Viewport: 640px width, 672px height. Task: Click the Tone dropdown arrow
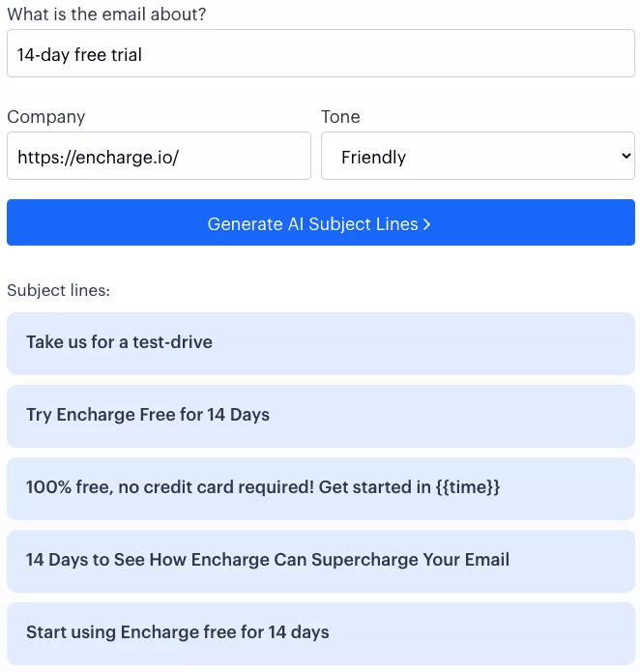pos(625,156)
